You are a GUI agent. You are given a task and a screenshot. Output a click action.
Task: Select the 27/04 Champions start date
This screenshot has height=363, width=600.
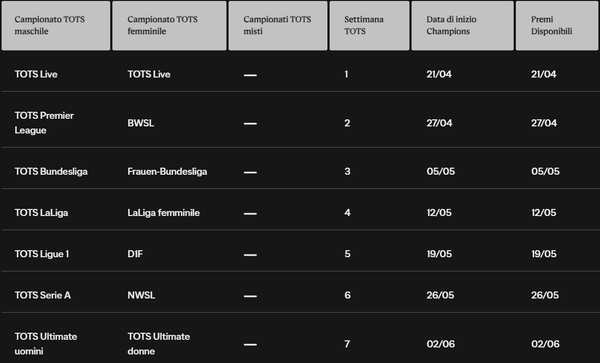(x=439, y=123)
